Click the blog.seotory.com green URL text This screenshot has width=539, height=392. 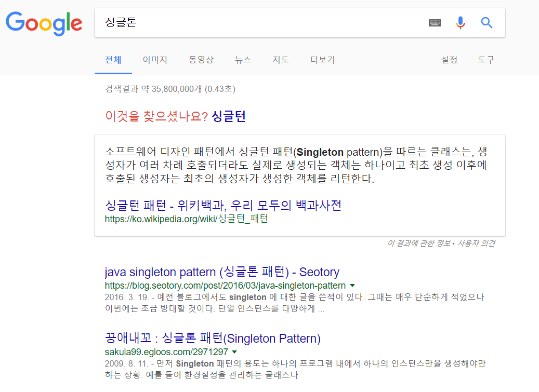(225, 286)
